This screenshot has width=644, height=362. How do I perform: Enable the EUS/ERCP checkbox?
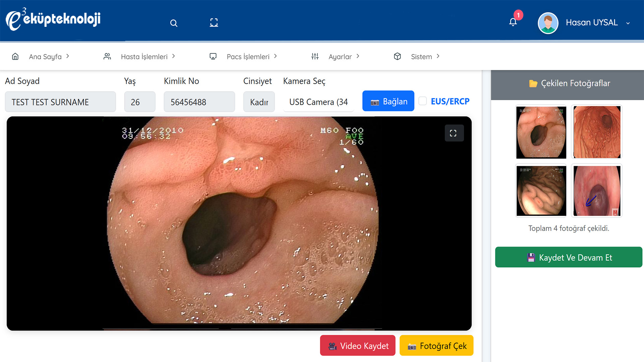point(423,101)
